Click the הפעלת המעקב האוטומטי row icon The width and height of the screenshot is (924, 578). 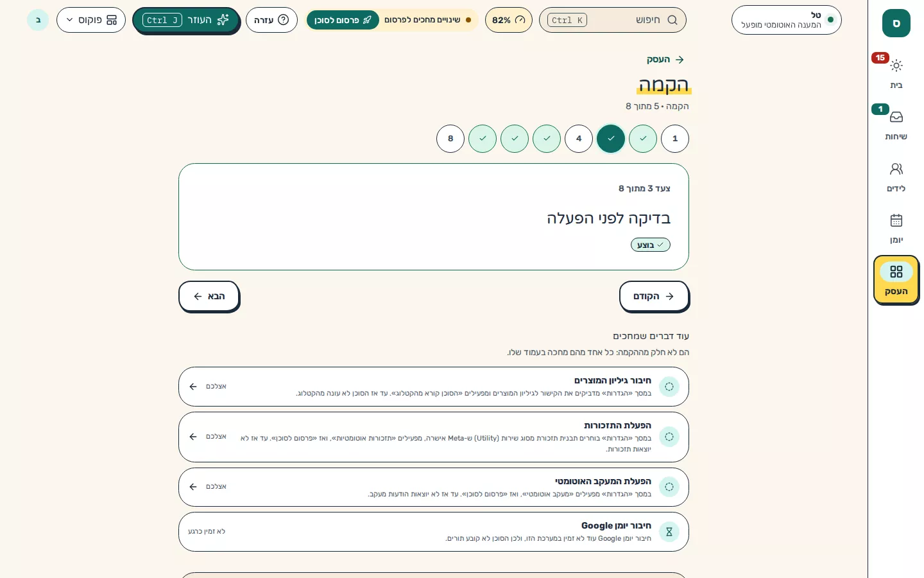(669, 487)
